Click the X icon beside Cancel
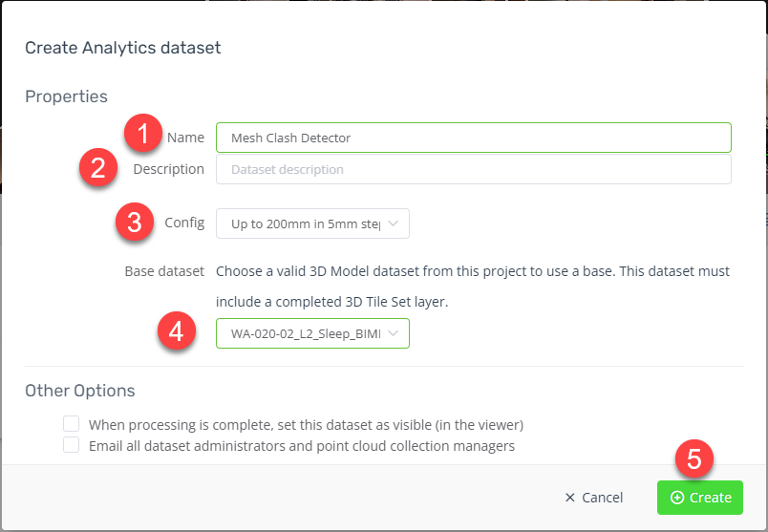The image size is (768, 532). [570, 498]
